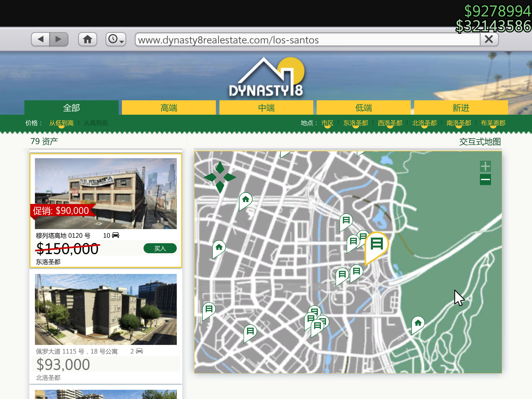Click the 买入 buy button
Screen dimensions: 532x399
coord(160,248)
